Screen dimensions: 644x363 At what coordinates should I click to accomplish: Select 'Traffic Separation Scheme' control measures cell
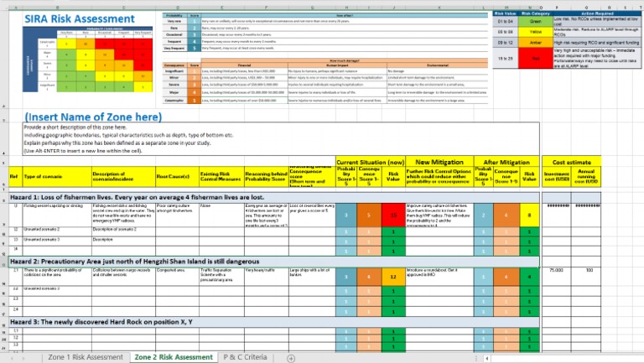pyautogui.click(x=221, y=277)
